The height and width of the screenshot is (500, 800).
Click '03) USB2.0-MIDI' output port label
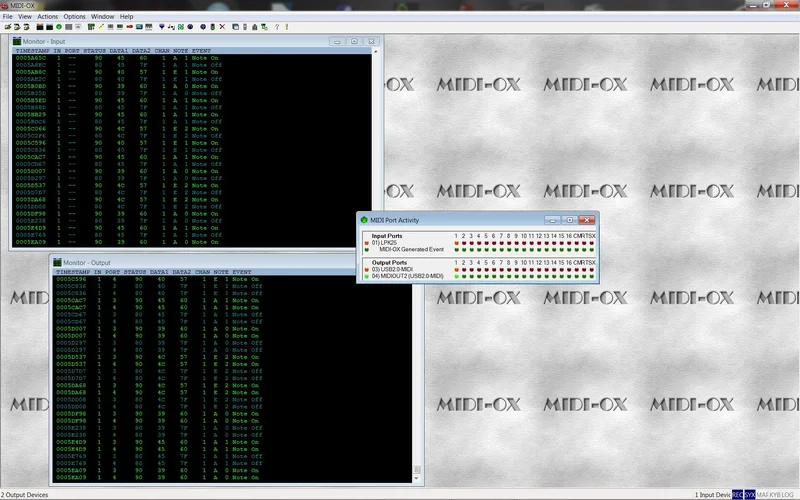coord(392,269)
